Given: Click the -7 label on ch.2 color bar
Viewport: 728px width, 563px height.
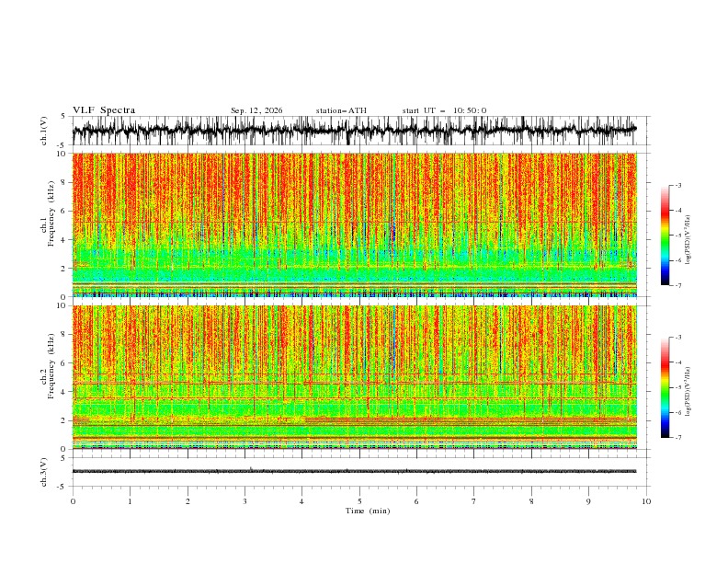Looking at the screenshot, I should tap(678, 438).
